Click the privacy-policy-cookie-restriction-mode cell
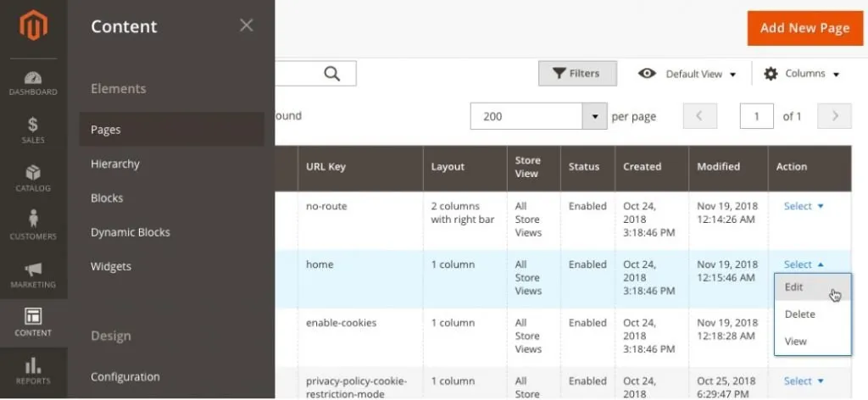The height and width of the screenshot is (400, 868). [x=360, y=383]
